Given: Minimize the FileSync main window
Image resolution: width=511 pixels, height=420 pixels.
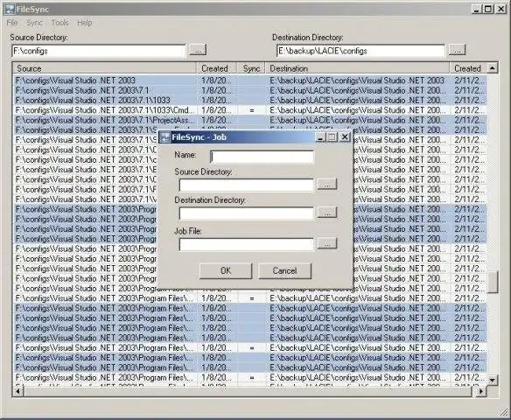Looking at the screenshot, I should [x=477, y=9].
